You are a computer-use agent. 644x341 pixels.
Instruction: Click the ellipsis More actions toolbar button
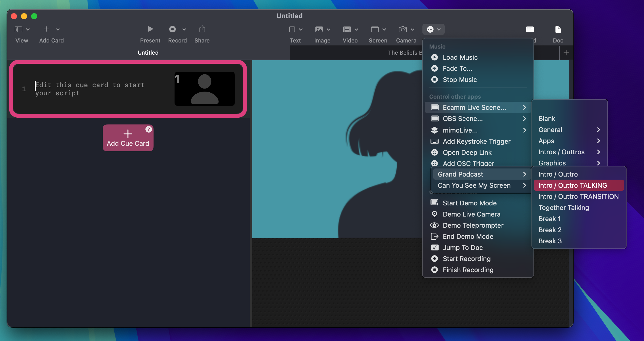(434, 29)
